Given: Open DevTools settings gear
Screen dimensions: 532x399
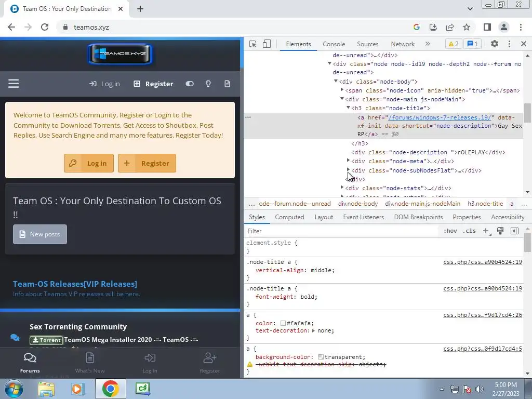Looking at the screenshot, I should tap(495, 44).
